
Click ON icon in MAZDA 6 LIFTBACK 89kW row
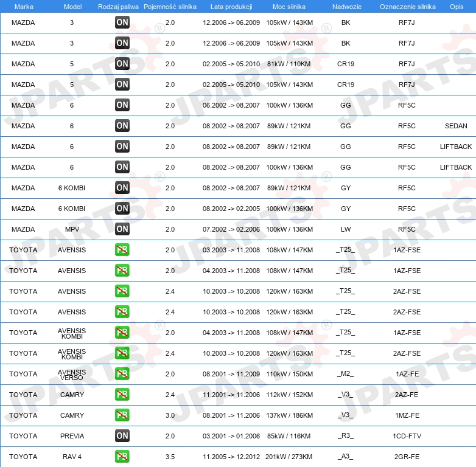[122, 146]
